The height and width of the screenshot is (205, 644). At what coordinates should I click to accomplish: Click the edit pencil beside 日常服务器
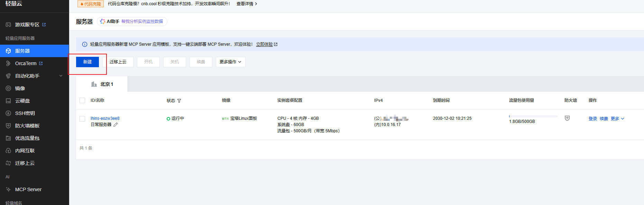[x=116, y=125]
